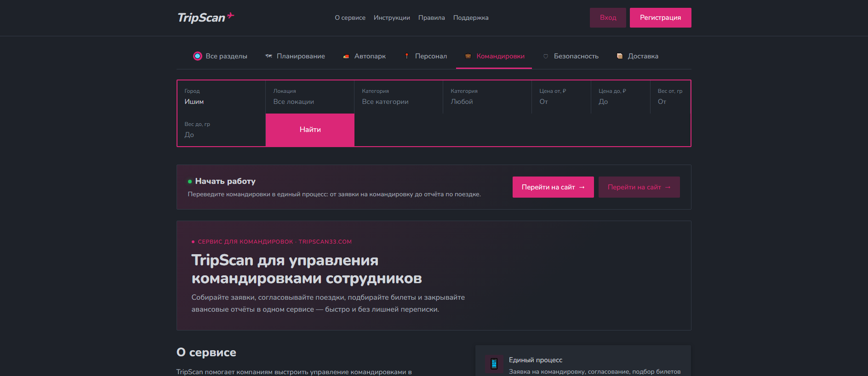Select the globe icon for Все разделы
The image size is (868, 376).
[198, 56]
